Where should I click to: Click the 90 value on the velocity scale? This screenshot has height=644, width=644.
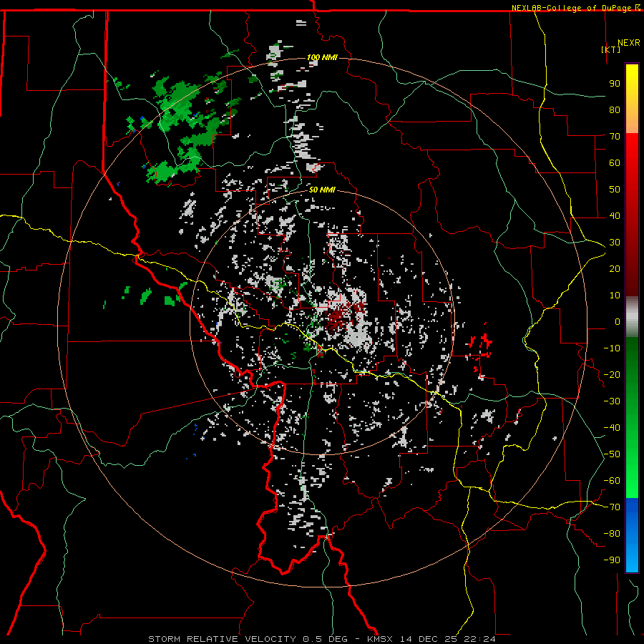(615, 84)
